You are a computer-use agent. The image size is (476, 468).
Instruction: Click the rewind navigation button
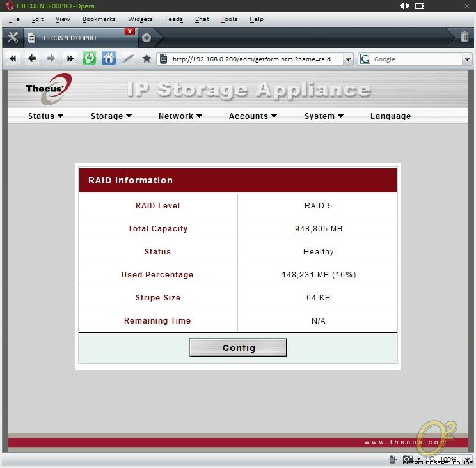click(x=13, y=58)
